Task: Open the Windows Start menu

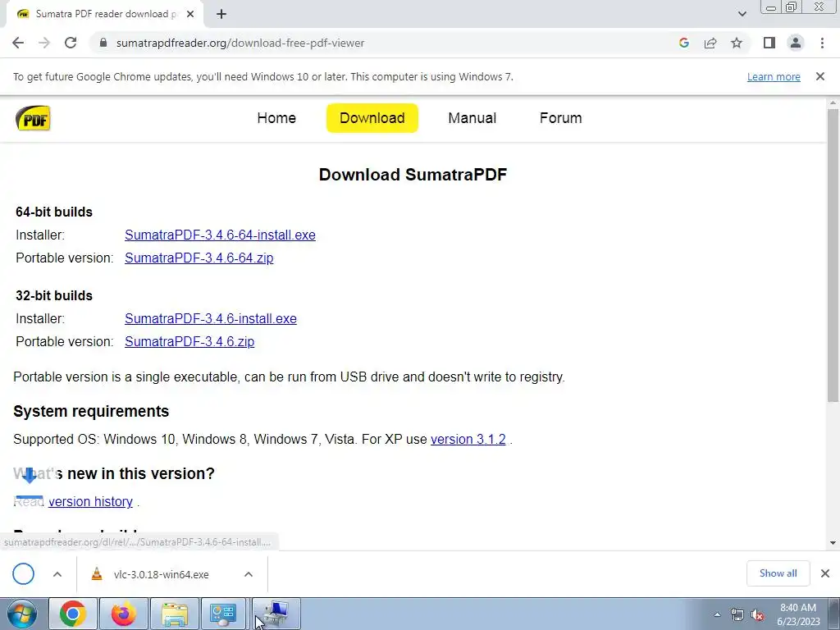Action: tap(21, 614)
